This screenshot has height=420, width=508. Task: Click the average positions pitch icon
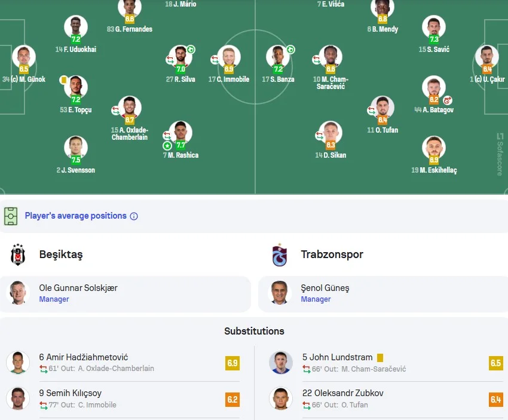(x=11, y=216)
